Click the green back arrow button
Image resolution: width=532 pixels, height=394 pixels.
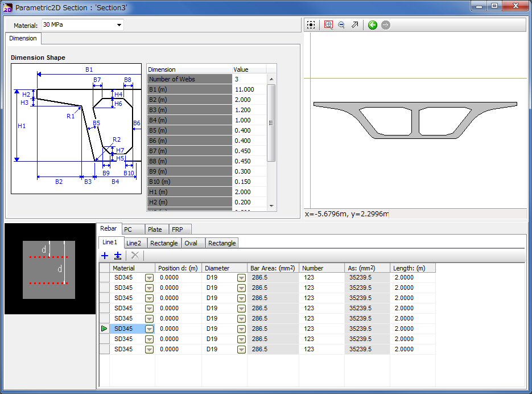(373, 25)
